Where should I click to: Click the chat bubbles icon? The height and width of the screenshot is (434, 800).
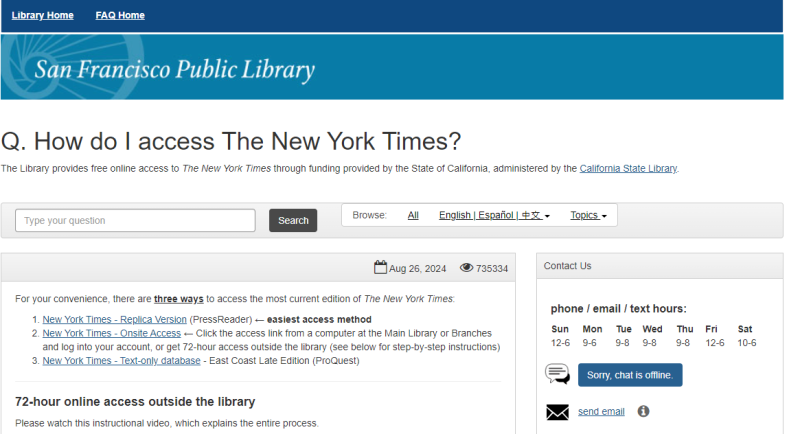pos(558,375)
